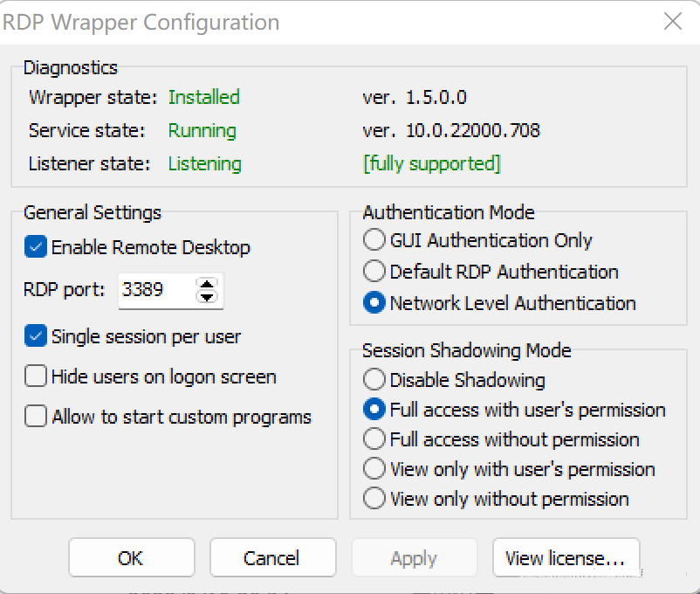This screenshot has height=594, width=700.
Task: Enable Hide users on logon screen
Action: pyautogui.click(x=36, y=376)
